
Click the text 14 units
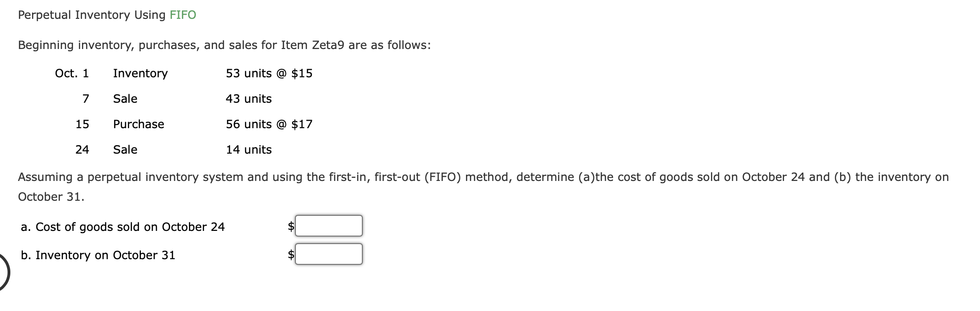point(249,149)
